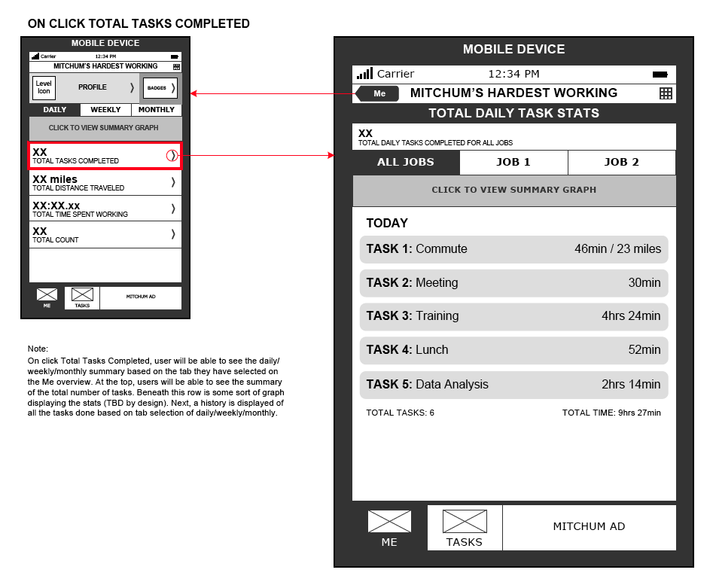
Task: Tap the TASKS icon in small device footer
Action: click(82, 294)
